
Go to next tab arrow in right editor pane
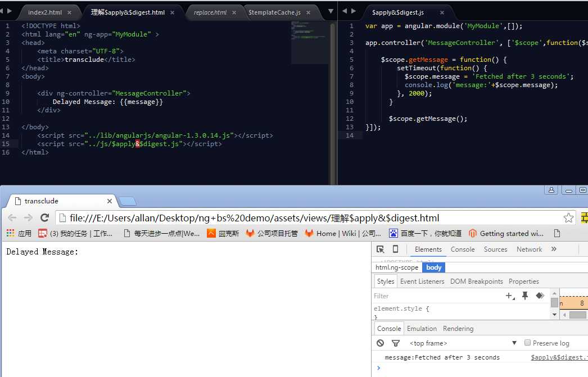(353, 11)
